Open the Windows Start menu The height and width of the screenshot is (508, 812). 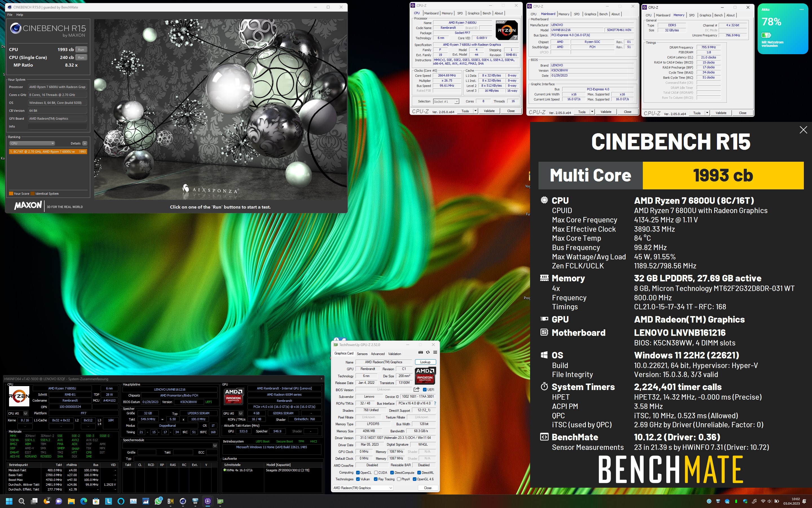(x=9, y=501)
